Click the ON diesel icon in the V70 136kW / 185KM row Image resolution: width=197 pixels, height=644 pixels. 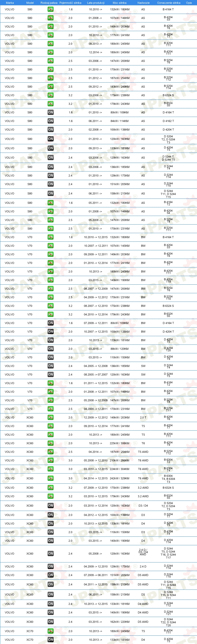coord(51,366)
